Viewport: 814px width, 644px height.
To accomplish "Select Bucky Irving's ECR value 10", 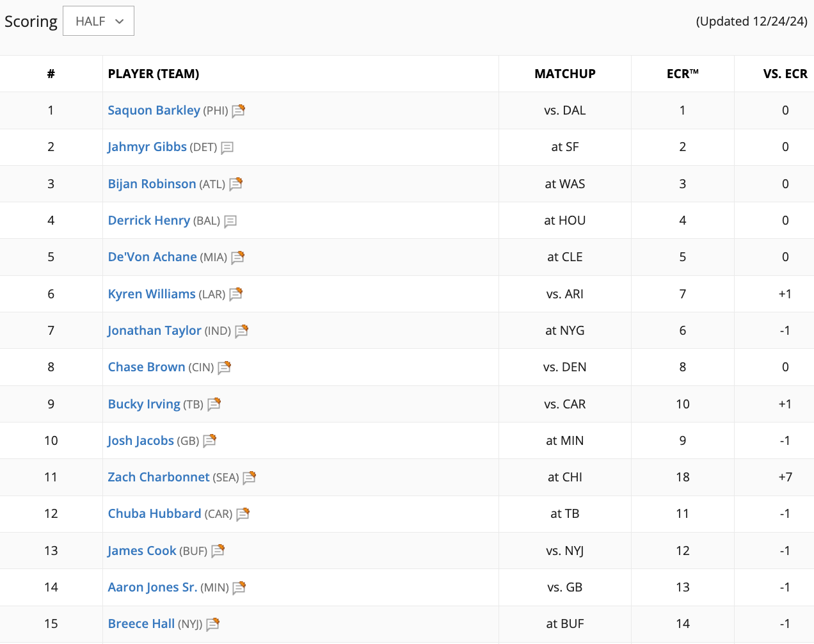I will click(x=683, y=404).
